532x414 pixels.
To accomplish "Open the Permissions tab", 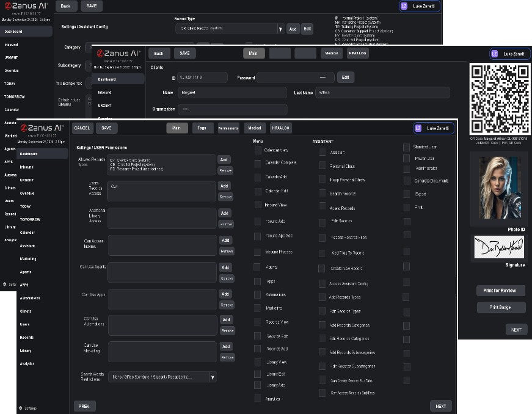I will click(228, 128).
